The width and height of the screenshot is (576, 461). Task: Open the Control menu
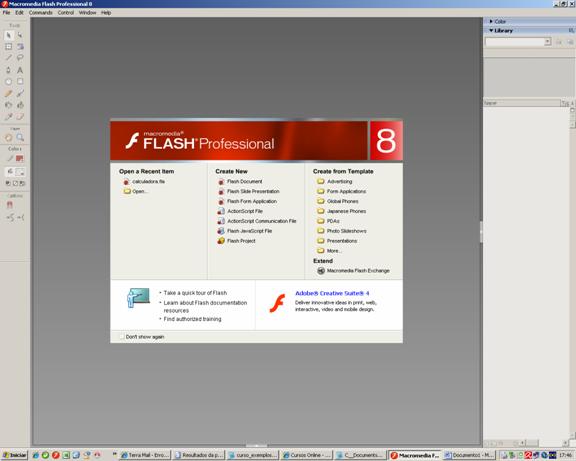[66, 12]
